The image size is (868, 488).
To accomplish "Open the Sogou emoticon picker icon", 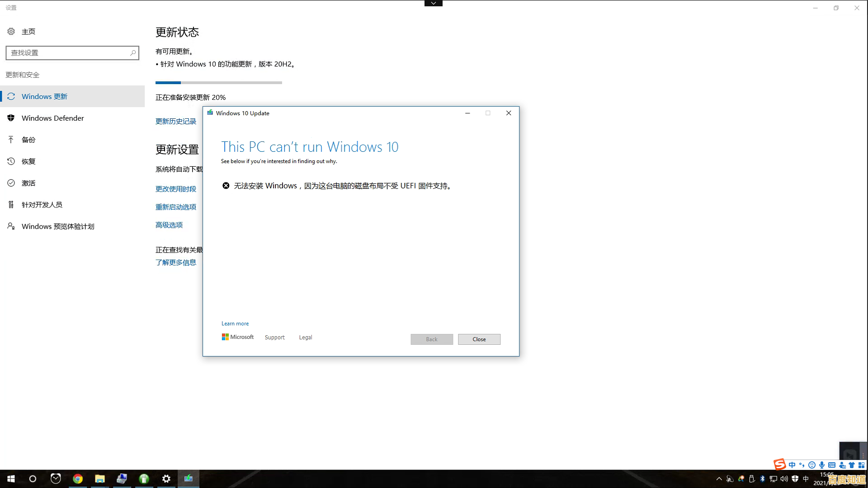I will pyautogui.click(x=812, y=465).
